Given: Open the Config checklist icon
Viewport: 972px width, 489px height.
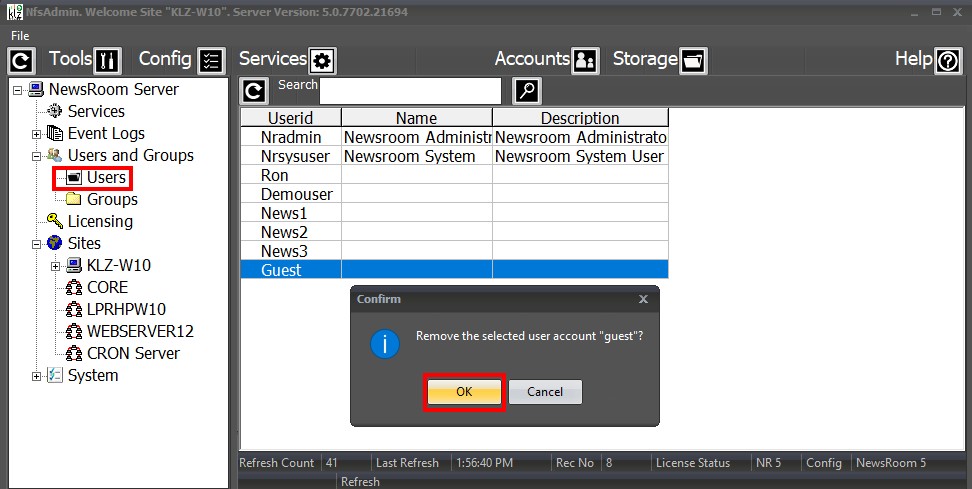Looking at the screenshot, I should coord(211,61).
